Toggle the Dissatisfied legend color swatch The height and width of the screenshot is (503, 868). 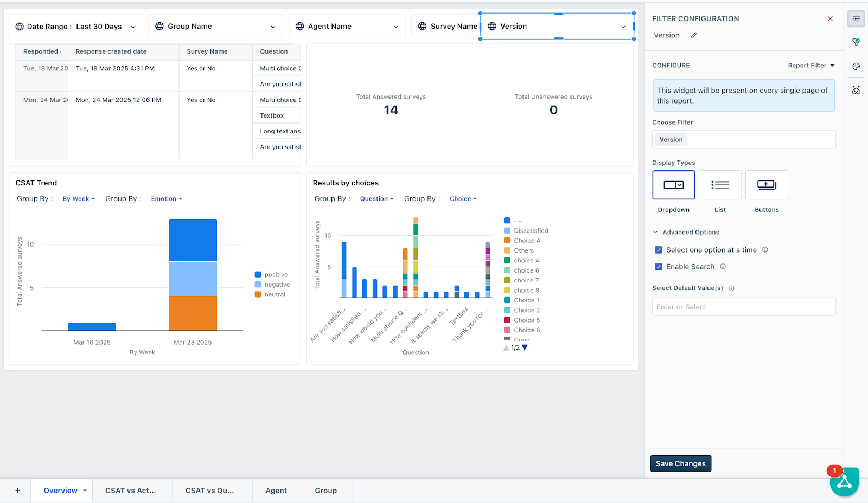click(x=507, y=231)
